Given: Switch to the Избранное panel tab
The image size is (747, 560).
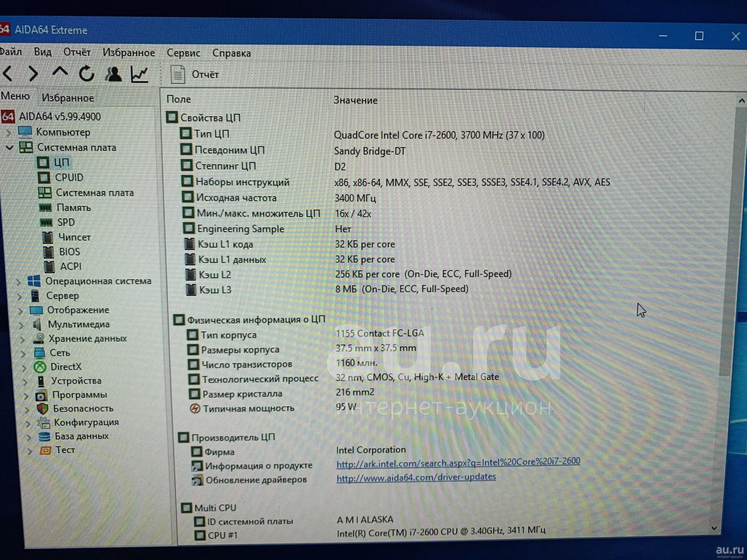Looking at the screenshot, I should (x=68, y=98).
